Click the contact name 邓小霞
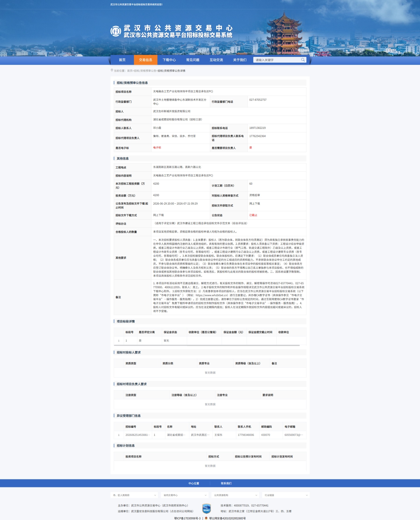 pyautogui.click(x=157, y=128)
